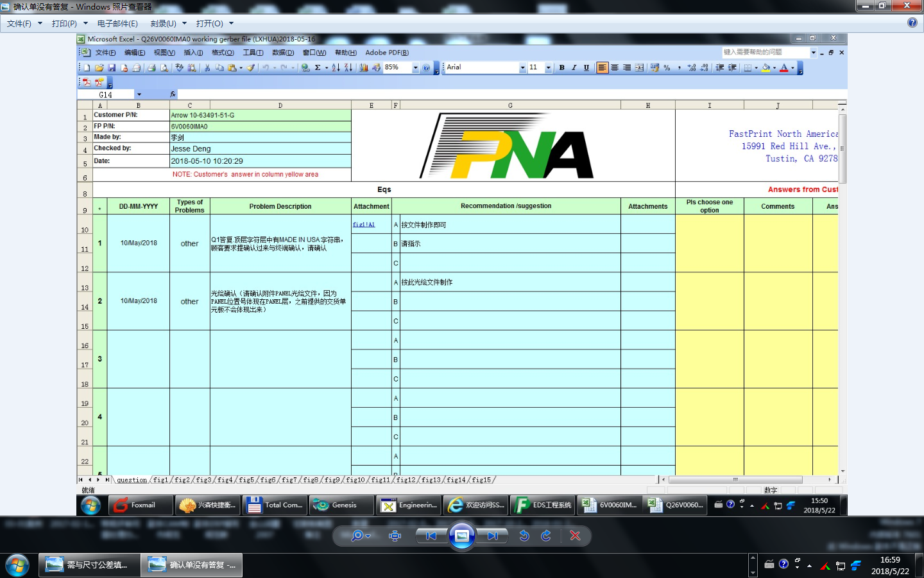This screenshot has width=924, height=578.
Task: Click the Windows Start orb
Action: click(17, 565)
